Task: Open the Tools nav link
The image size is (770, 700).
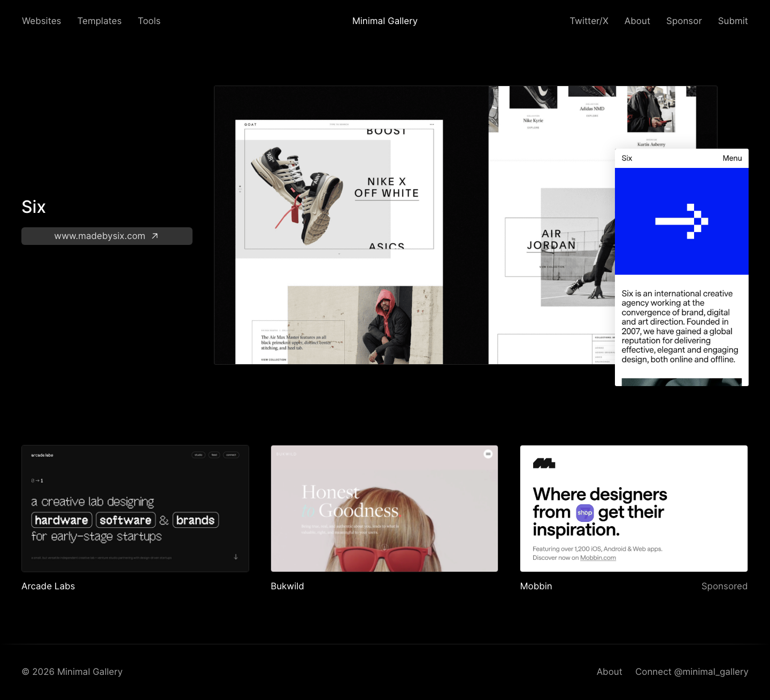Action: point(149,21)
